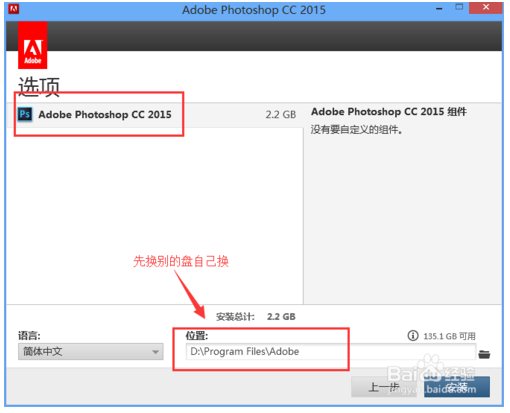Click the install location path field
Image resolution: width=510 pixels, height=413 pixels.
pyautogui.click(x=330, y=351)
